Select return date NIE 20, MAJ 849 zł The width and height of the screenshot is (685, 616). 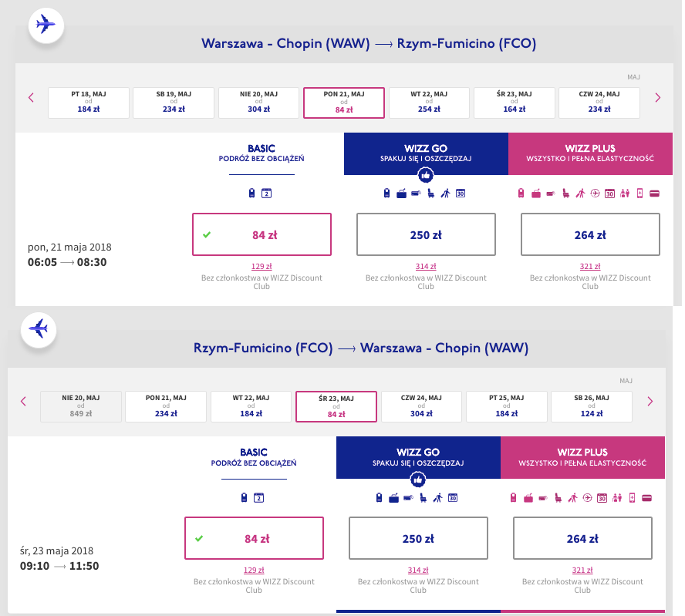pyautogui.click(x=81, y=406)
